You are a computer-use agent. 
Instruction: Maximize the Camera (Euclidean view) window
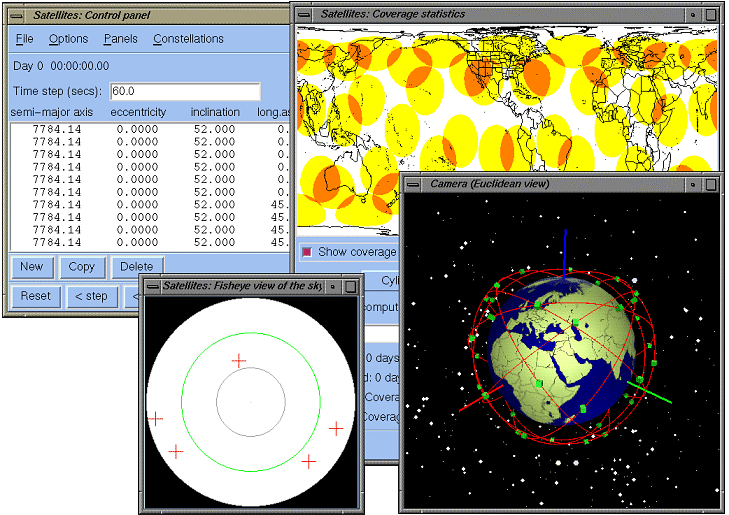click(710, 184)
